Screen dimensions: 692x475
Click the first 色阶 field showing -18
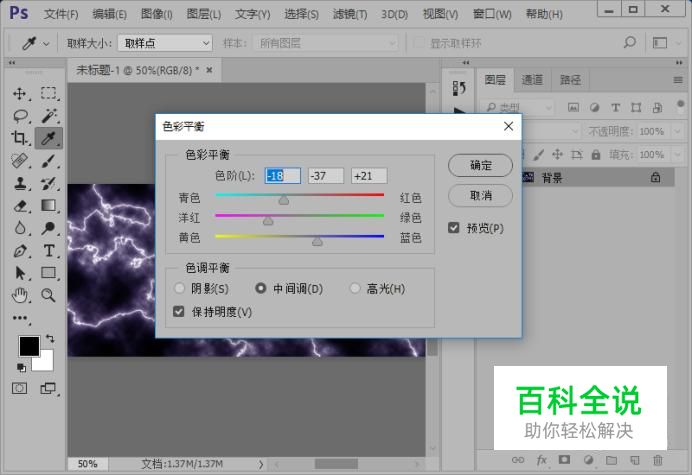[282, 176]
